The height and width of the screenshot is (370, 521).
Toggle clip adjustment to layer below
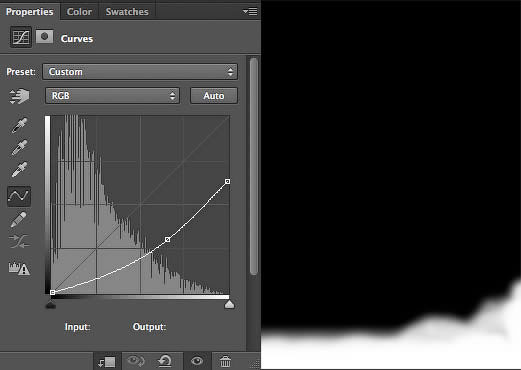coord(107,361)
